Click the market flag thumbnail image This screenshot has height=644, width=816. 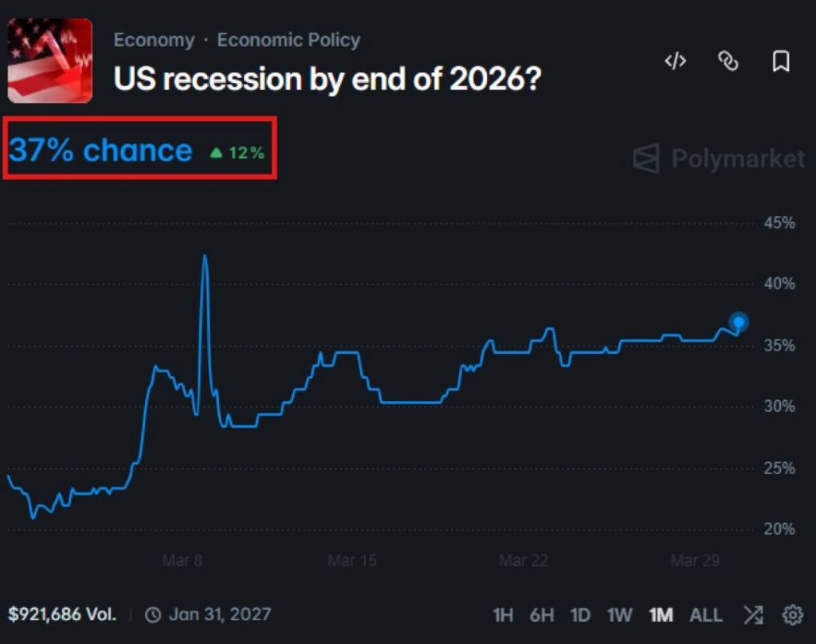pyautogui.click(x=49, y=61)
